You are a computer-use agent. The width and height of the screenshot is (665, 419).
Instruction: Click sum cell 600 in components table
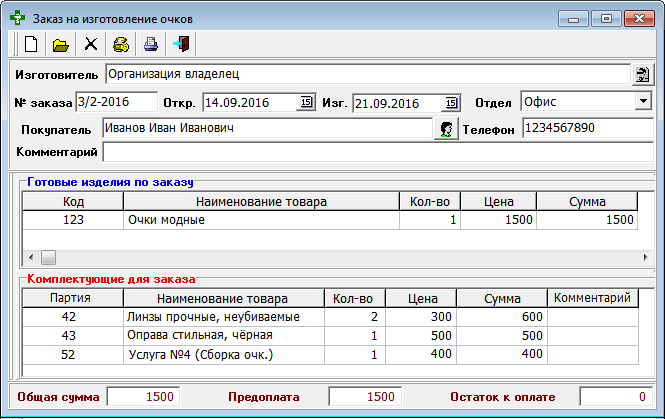click(502, 317)
